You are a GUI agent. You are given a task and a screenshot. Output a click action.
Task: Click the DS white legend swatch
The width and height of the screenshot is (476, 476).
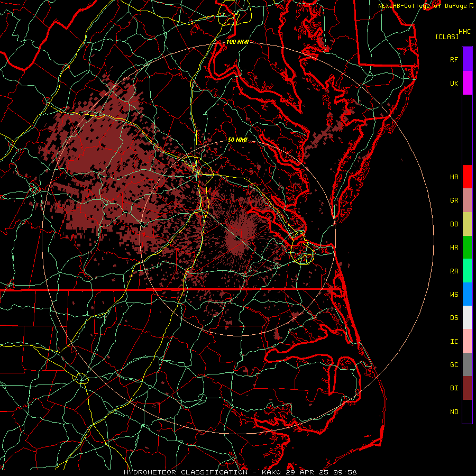467,317
